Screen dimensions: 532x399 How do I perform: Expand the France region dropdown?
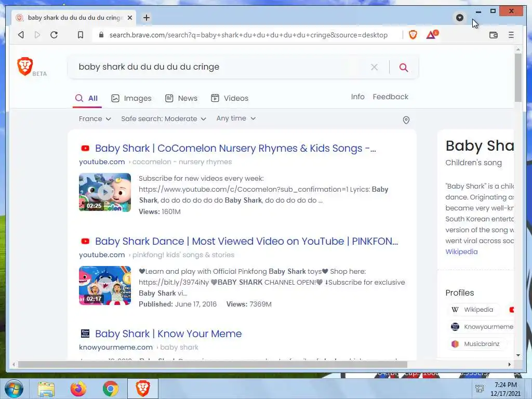(x=95, y=119)
